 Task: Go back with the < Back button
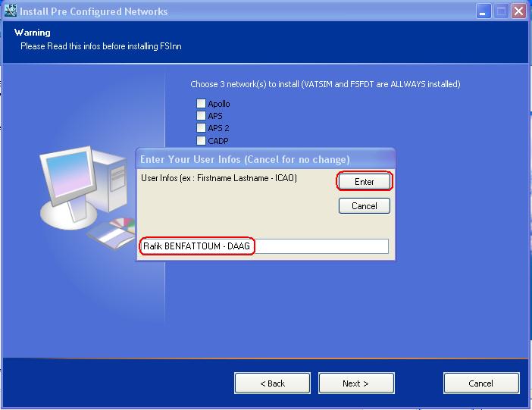[x=272, y=383]
